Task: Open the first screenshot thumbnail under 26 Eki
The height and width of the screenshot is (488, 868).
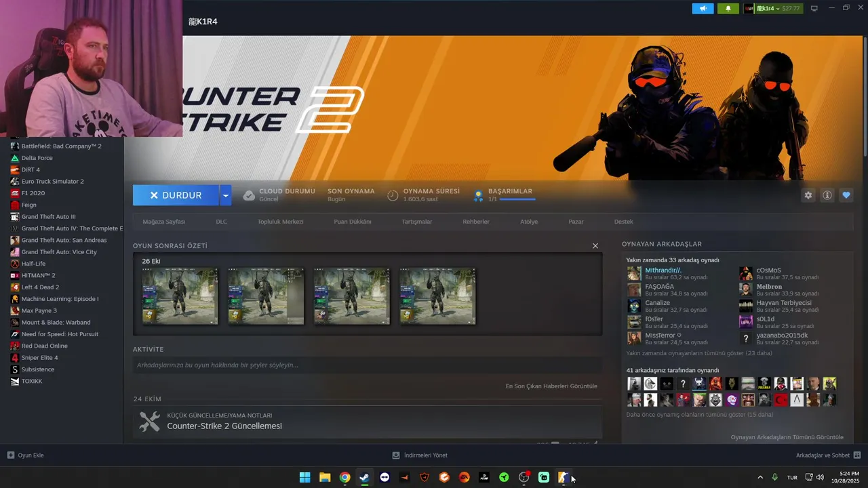Action: (x=180, y=296)
